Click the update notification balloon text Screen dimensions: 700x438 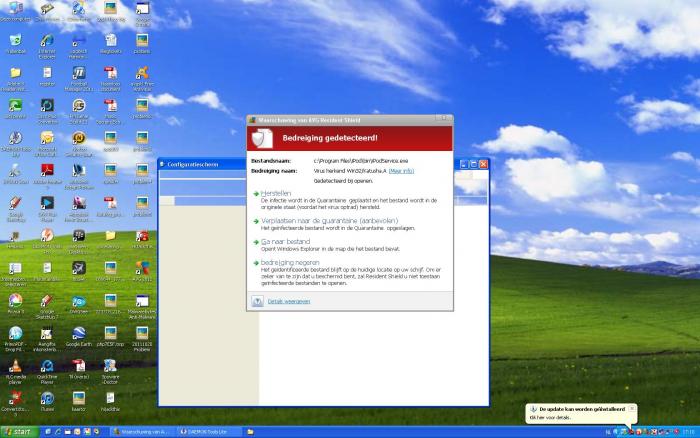[582, 409]
